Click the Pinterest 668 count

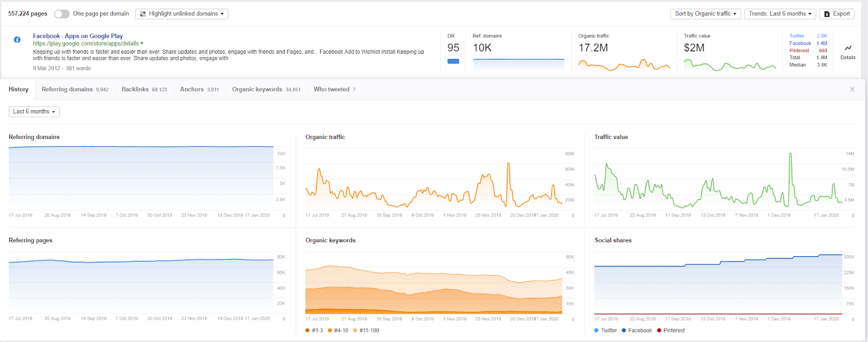point(823,50)
